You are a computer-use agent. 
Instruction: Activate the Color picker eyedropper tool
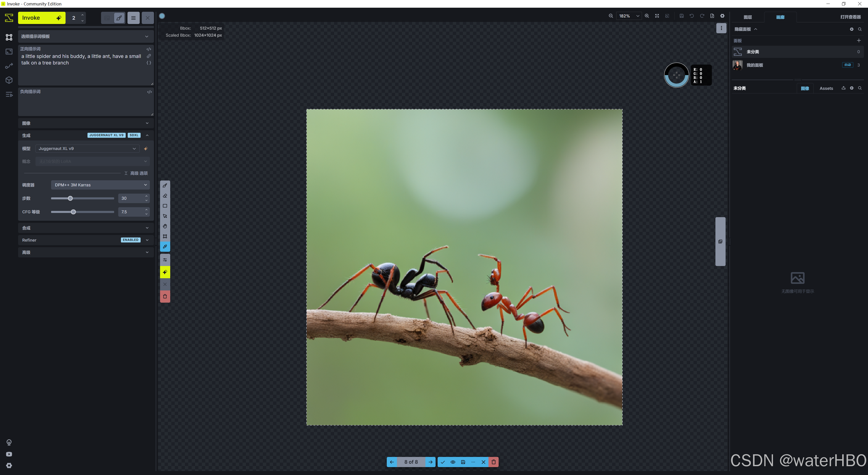[165, 246]
